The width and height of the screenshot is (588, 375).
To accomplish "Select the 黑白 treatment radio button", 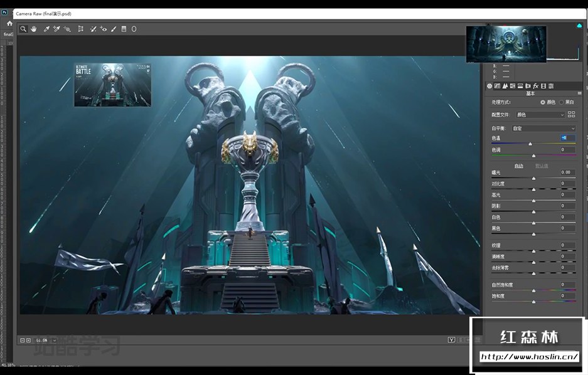I will pyautogui.click(x=562, y=102).
